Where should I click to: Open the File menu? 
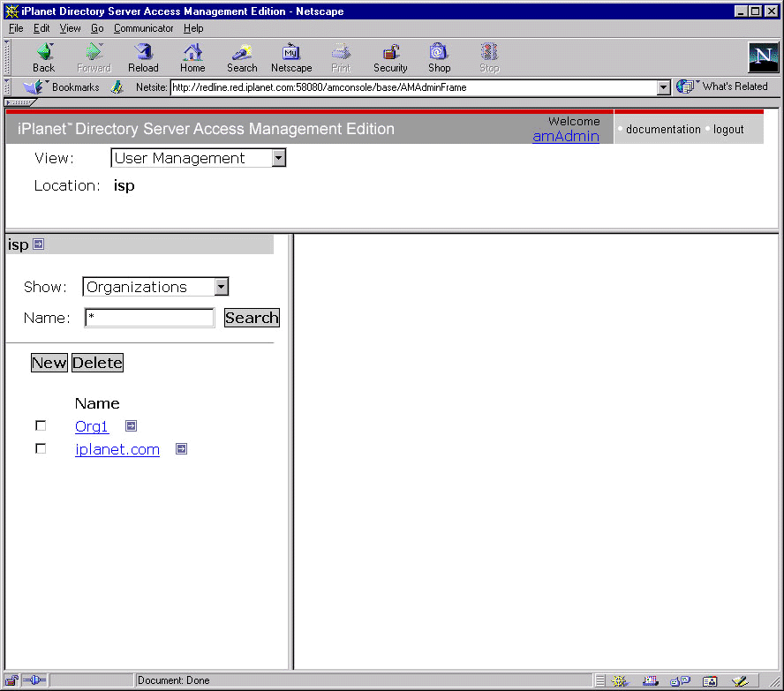pyautogui.click(x=16, y=28)
